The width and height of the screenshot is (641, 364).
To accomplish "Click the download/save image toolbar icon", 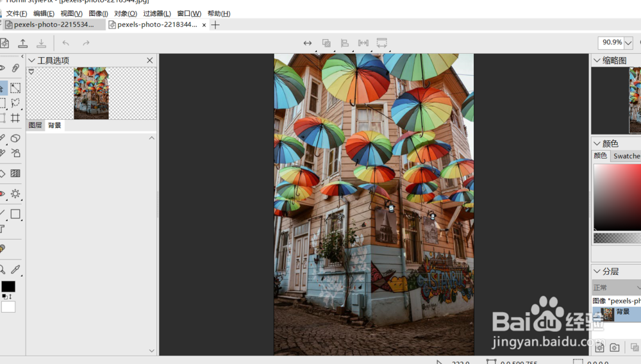I will [41, 43].
